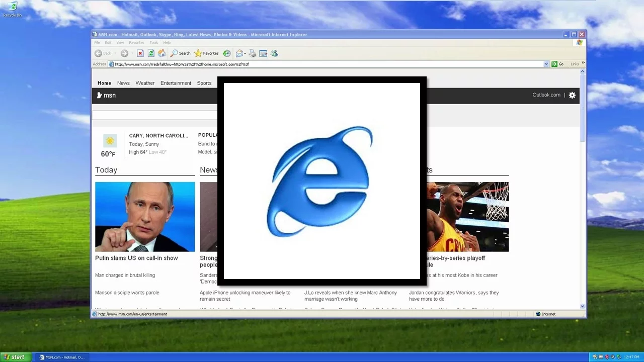Open Cary, North Carolina weather link
The image size is (644, 362).
[x=158, y=135]
